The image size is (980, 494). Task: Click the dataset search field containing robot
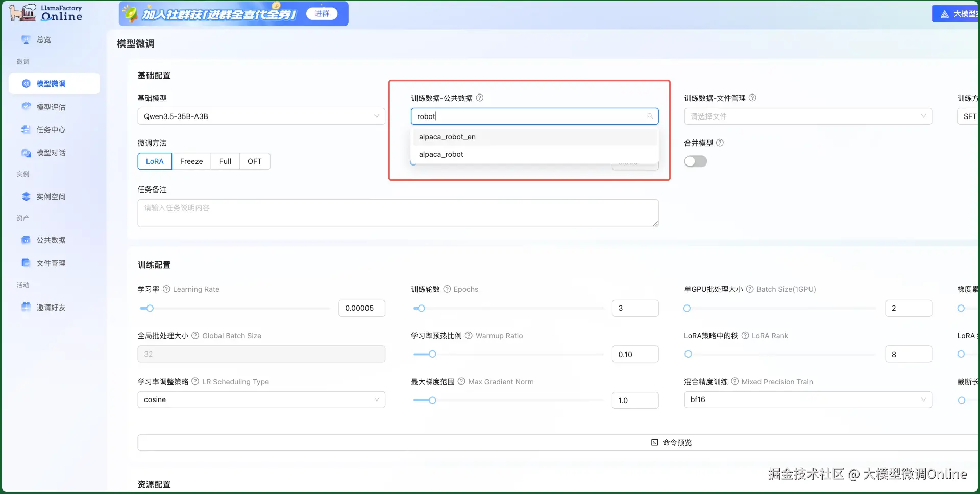(535, 116)
